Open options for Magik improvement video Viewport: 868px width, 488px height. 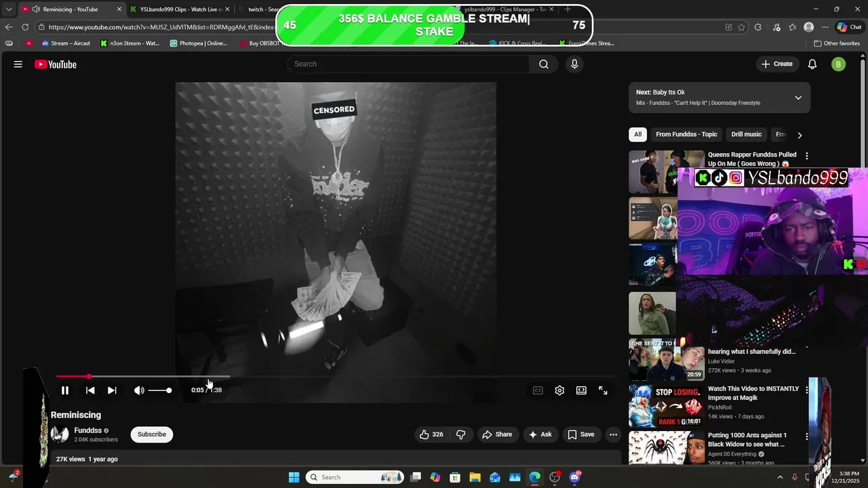pyautogui.click(x=806, y=390)
